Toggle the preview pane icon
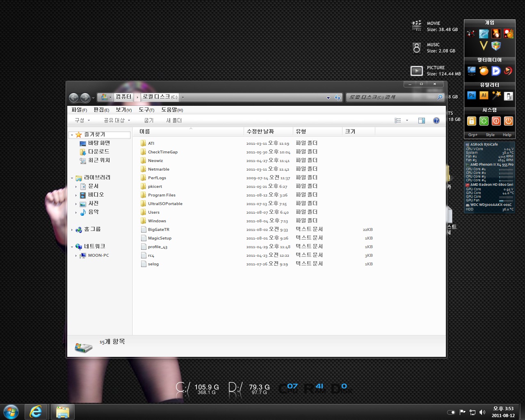 pos(421,121)
